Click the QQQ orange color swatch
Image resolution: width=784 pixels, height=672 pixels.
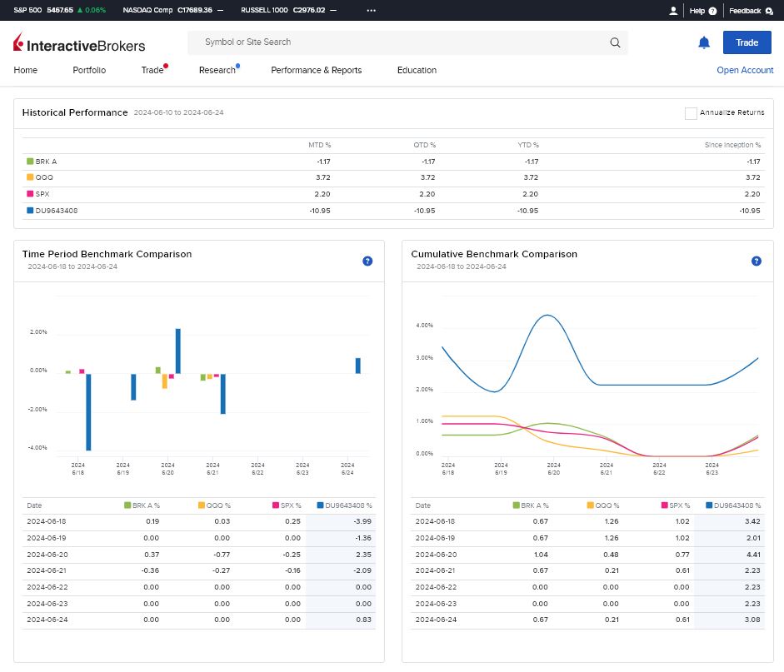[30, 177]
